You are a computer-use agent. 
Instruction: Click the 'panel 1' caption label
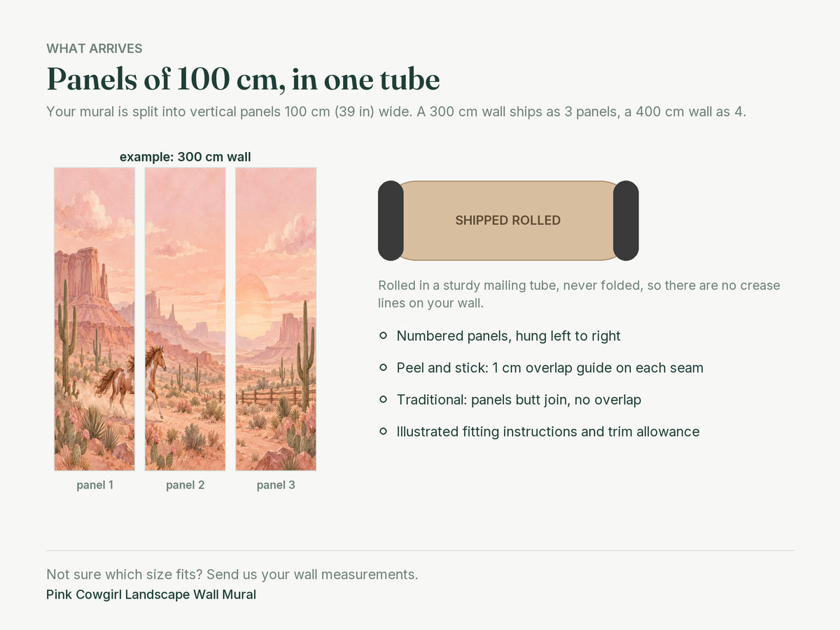pos(94,485)
